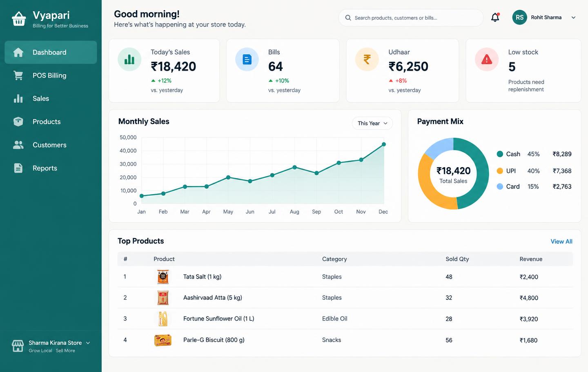This screenshot has width=588, height=372.
Task: Click the December data point on chart
Action: (384, 144)
